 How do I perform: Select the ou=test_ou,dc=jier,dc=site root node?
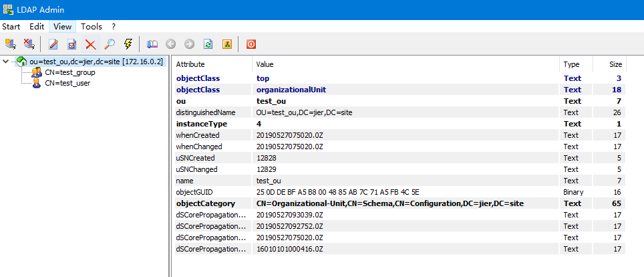[x=96, y=62]
